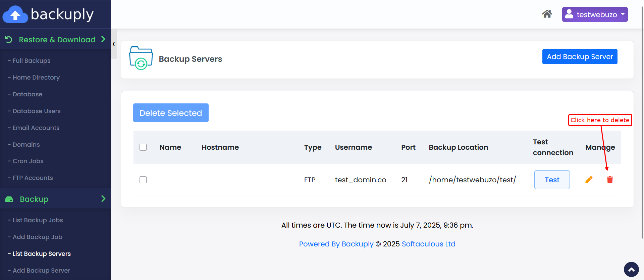Click the Backup drive icon in sidebar
This screenshot has width=644, height=280.
pyautogui.click(x=9, y=199)
